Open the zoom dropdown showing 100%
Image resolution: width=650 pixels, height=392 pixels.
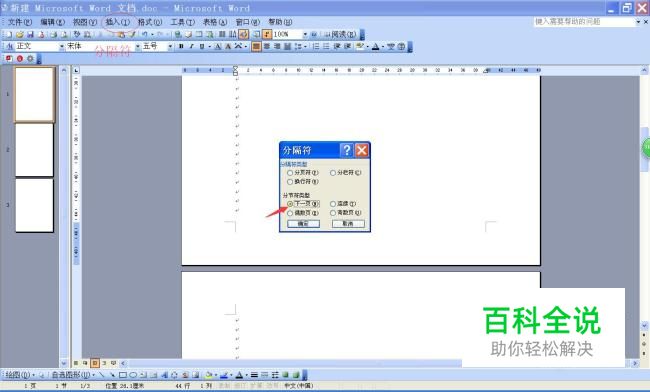[306, 34]
